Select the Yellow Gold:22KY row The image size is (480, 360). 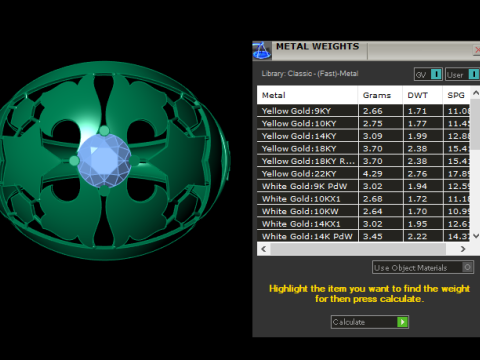(363, 174)
